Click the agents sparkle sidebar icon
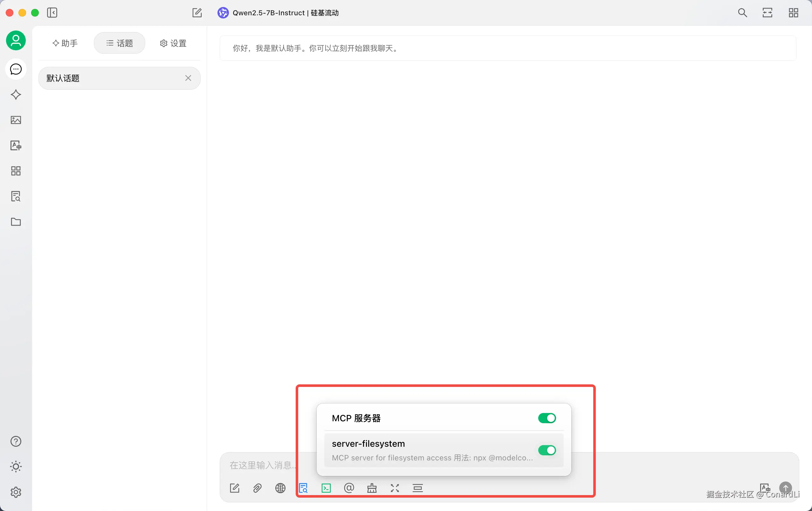This screenshot has width=812, height=511. (16, 94)
